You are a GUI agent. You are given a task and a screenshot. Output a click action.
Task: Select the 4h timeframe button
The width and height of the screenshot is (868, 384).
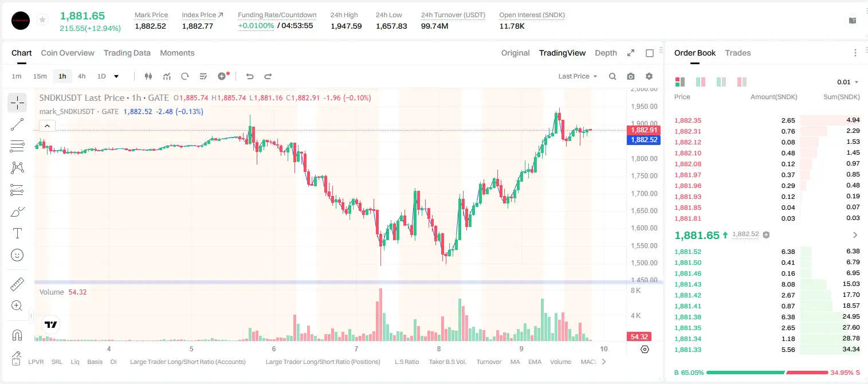81,76
